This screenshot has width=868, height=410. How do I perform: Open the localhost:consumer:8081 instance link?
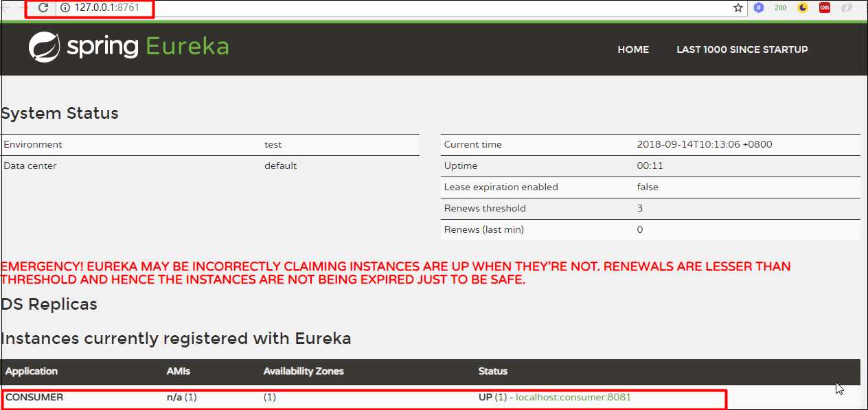click(x=573, y=397)
